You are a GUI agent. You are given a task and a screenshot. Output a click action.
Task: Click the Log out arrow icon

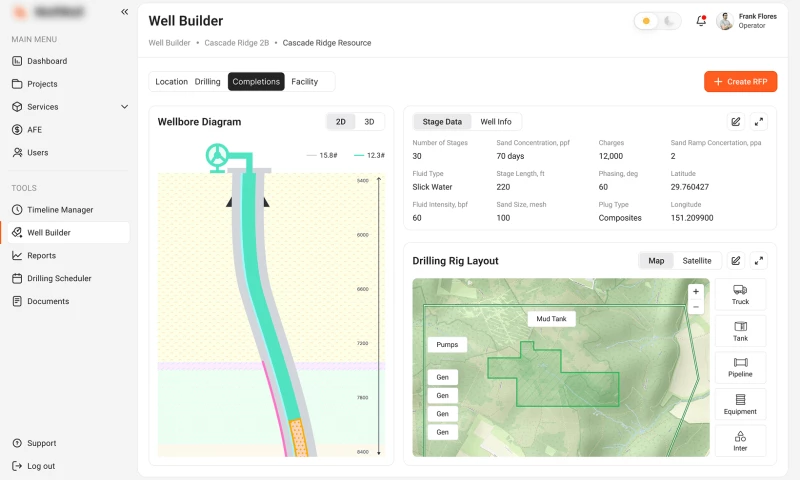point(17,466)
